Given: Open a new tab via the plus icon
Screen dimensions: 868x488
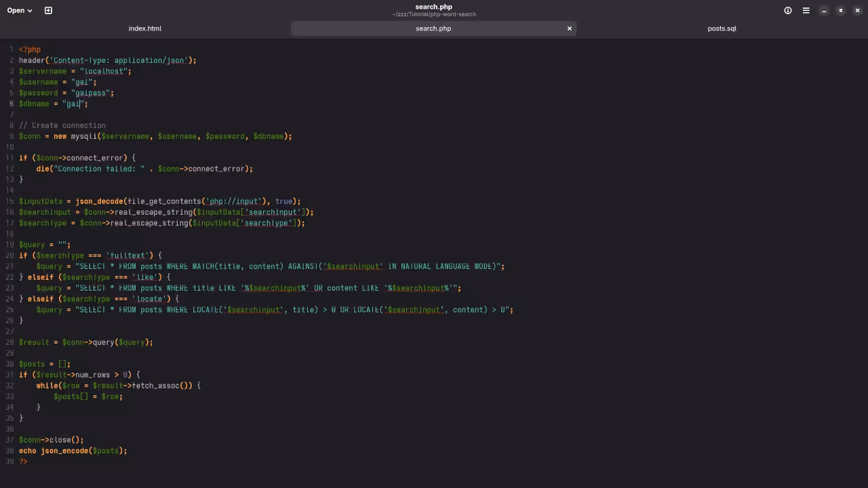Looking at the screenshot, I should 47,10.
